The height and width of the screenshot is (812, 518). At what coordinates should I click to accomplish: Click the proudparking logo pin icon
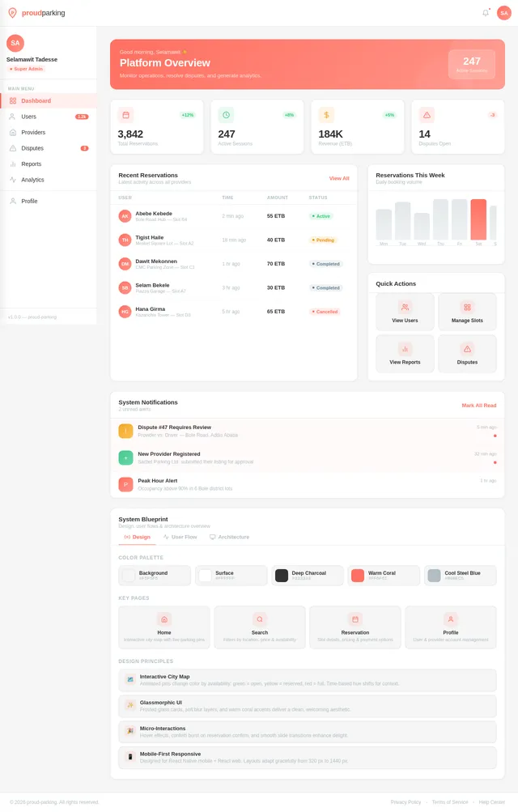[x=12, y=13]
